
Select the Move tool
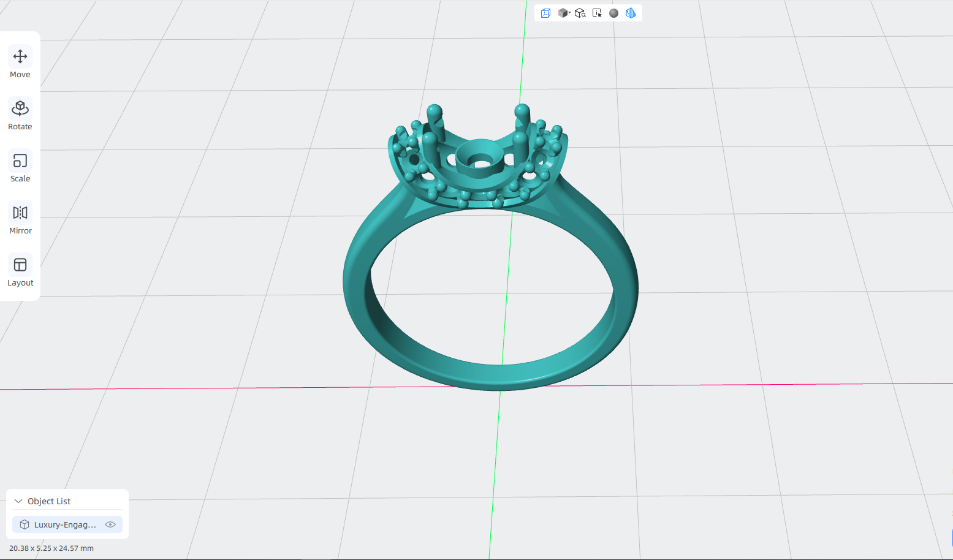[20, 63]
